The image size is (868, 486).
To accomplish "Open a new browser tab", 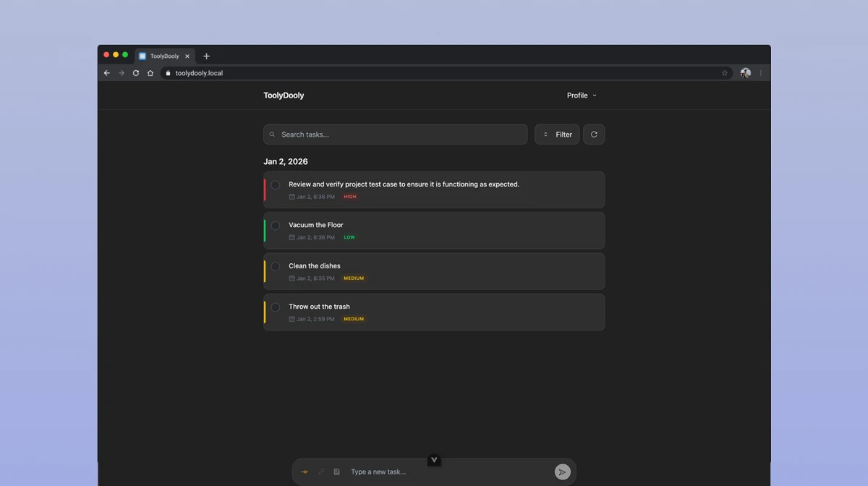I will click(x=206, y=56).
